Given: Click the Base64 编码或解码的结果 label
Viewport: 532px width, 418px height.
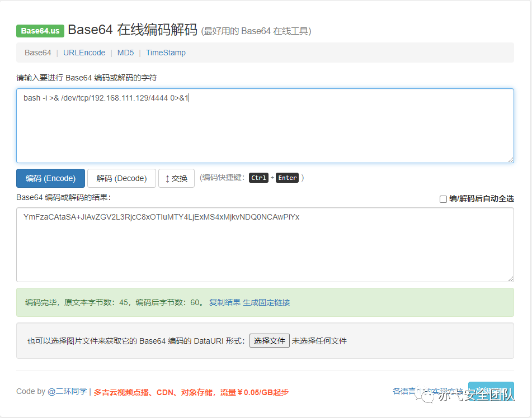Looking at the screenshot, I should tap(63, 197).
